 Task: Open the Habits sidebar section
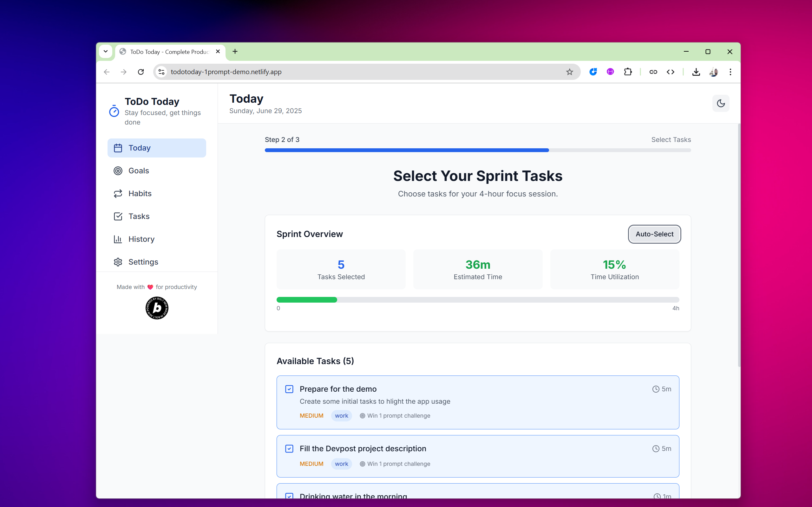click(140, 194)
